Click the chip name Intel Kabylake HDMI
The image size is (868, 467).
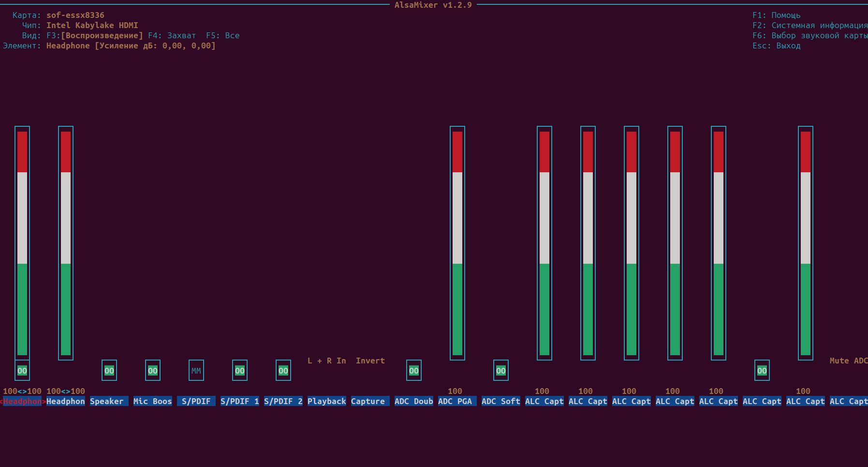pos(92,25)
